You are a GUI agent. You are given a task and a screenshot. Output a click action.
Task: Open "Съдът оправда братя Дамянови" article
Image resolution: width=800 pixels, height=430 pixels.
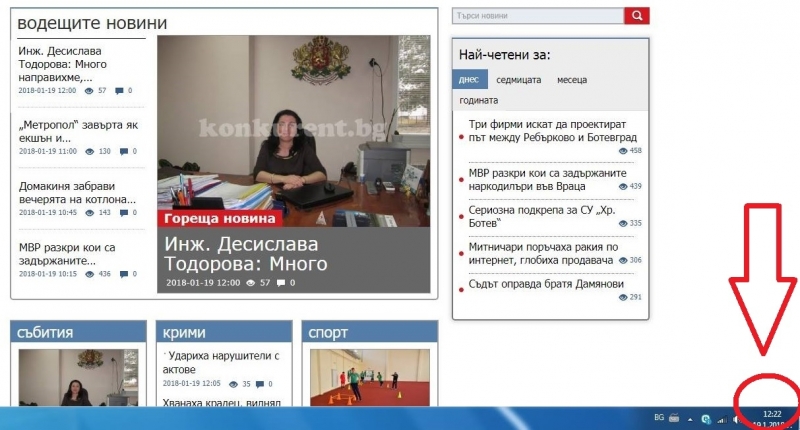coord(546,284)
